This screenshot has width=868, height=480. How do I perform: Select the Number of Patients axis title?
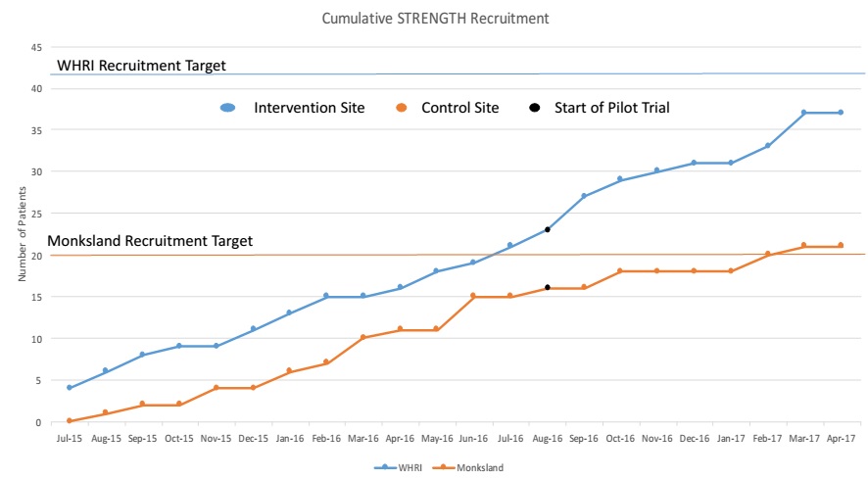coord(22,235)
